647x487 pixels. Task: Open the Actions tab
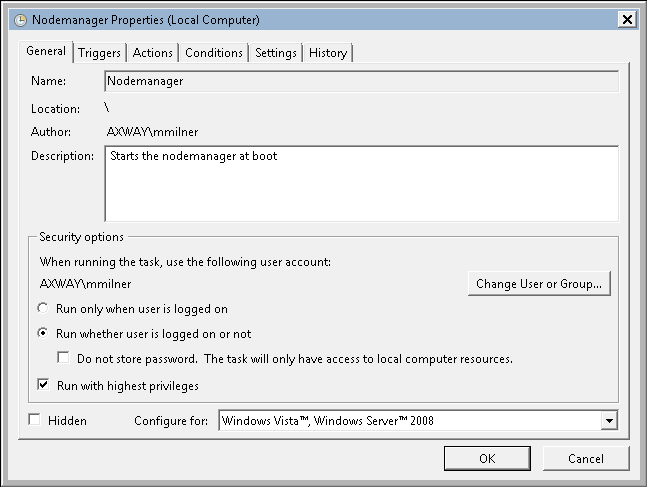pos(153,53)
